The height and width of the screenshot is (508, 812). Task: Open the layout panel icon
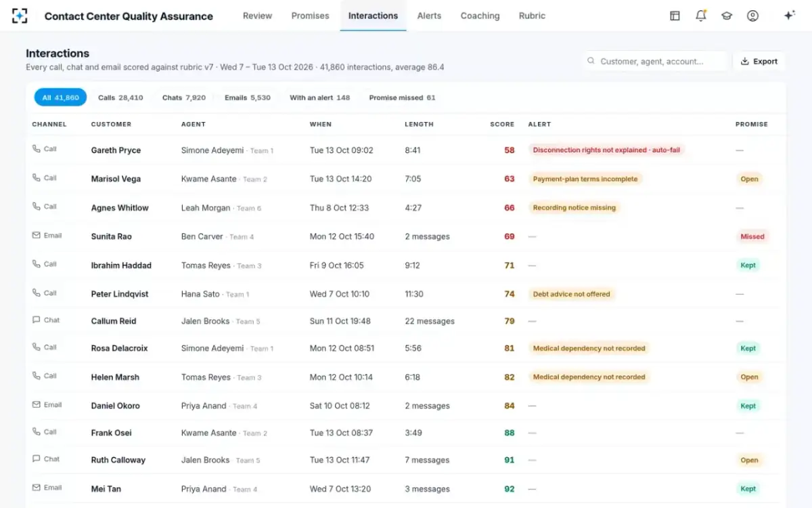tap(675, 16)
